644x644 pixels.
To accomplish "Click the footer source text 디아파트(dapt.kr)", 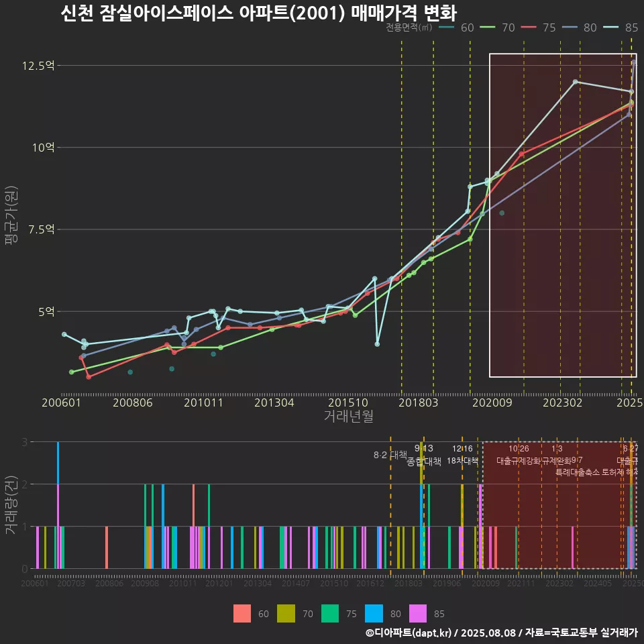I will click(x=409, y=633).
